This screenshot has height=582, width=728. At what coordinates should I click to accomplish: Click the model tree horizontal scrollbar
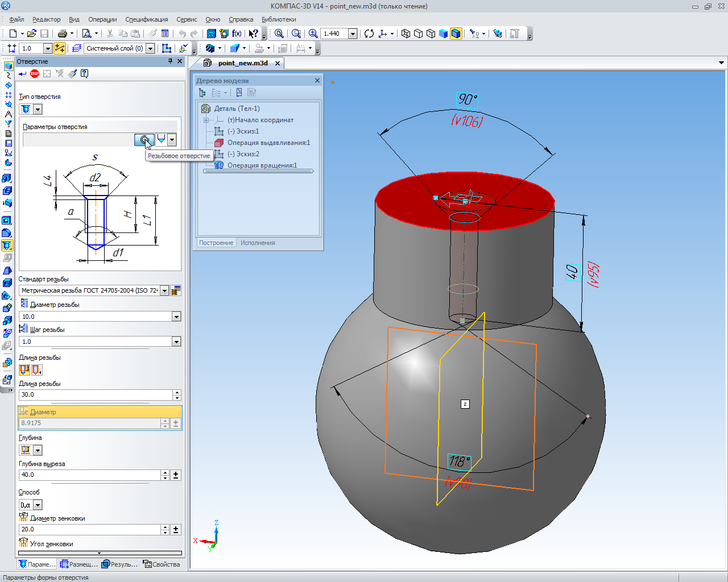point(258,171)
